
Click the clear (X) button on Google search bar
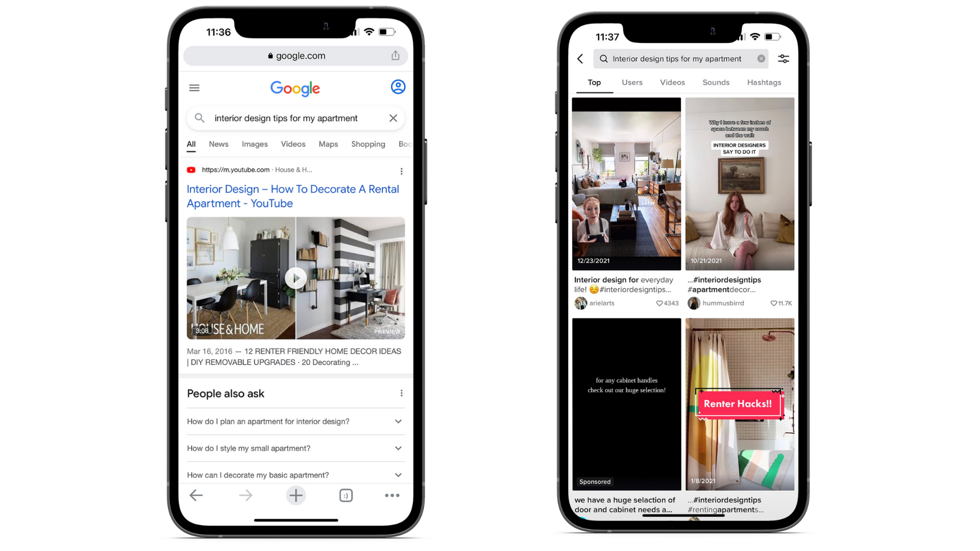(x=393, y=118)
